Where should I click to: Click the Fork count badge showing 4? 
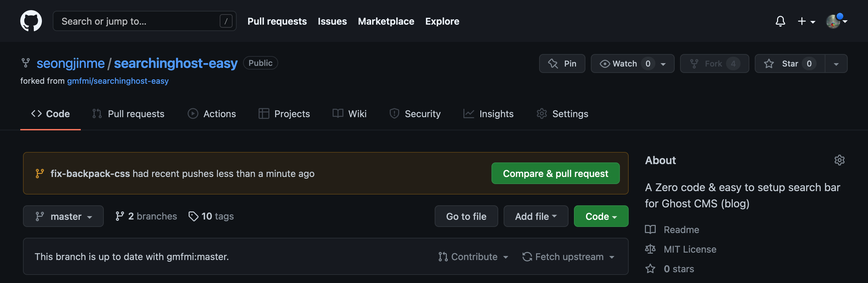(733, 63)
